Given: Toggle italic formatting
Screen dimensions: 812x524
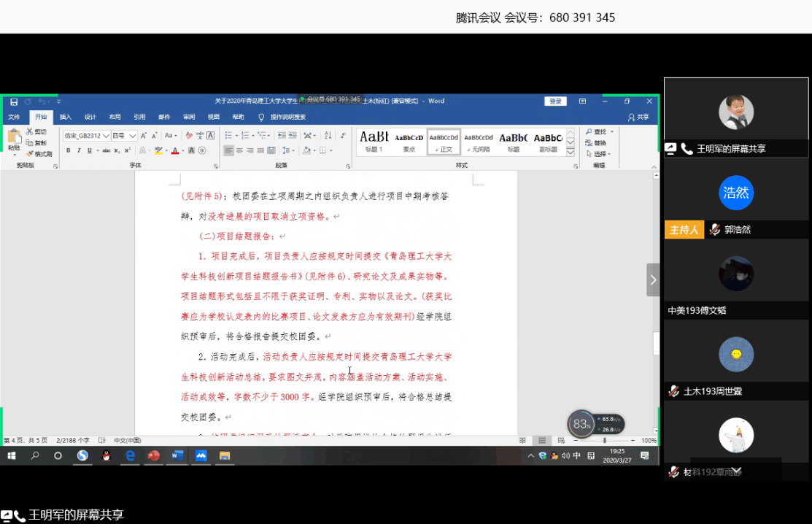Looking at the screenshot, I should pos(79,150).
